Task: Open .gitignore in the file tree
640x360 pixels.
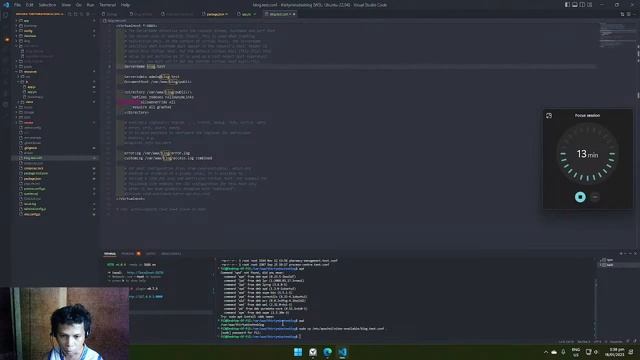Action: click(31, 148)
